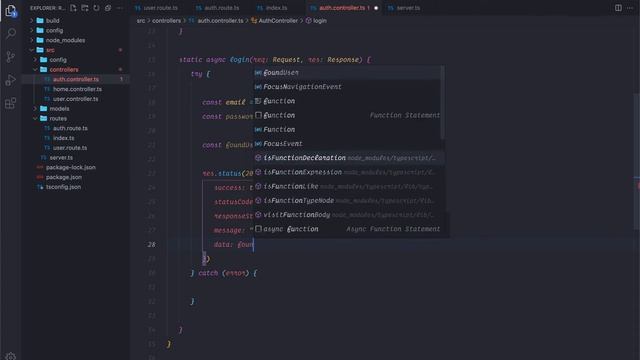Open the Manage gear menu

11,356
